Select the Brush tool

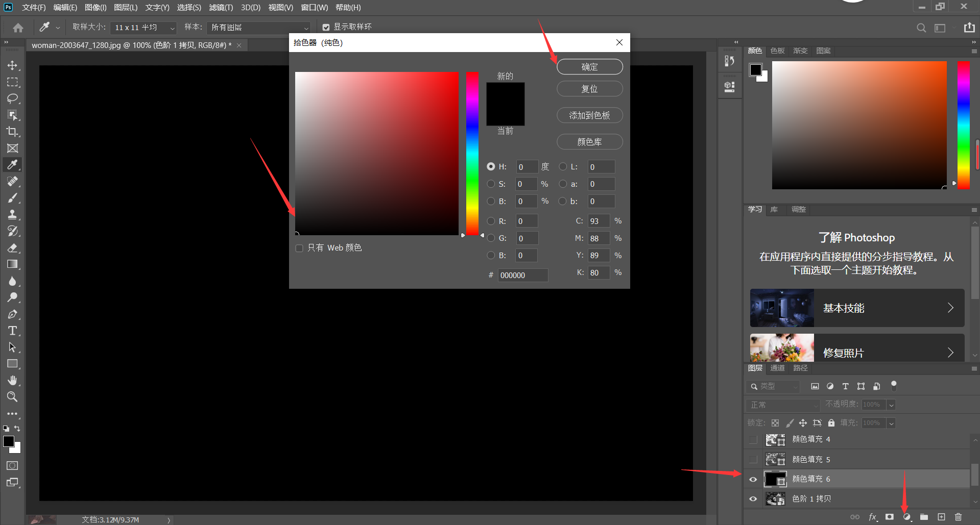12,198
